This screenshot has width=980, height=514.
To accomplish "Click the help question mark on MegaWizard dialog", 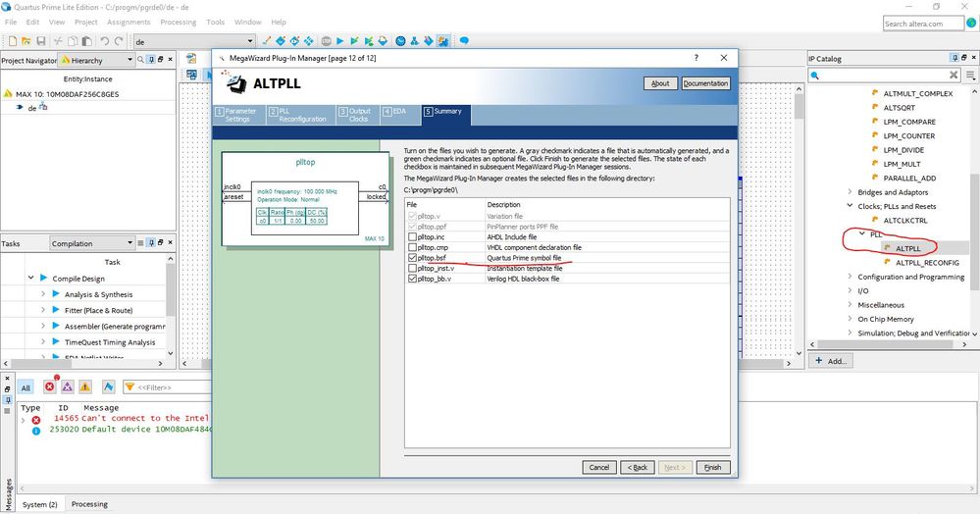I will [696, 58].
